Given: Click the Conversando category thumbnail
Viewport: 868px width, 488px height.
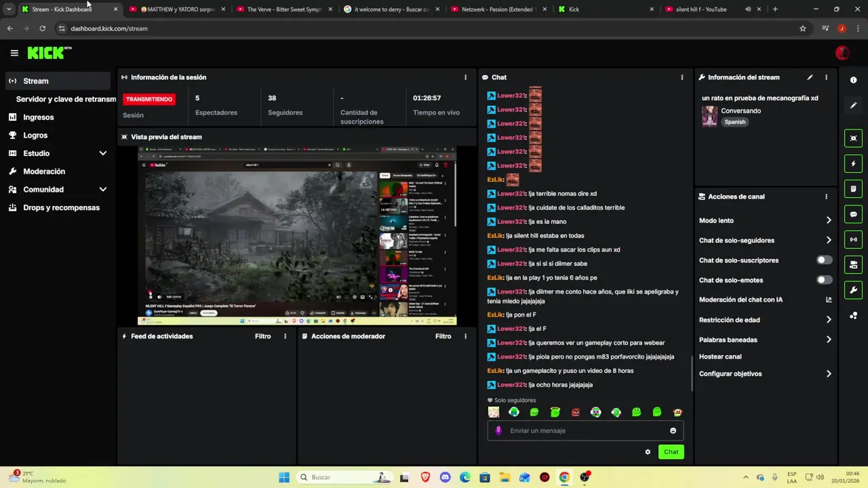Looking at the screenshot, I should [x=709, y=116].
